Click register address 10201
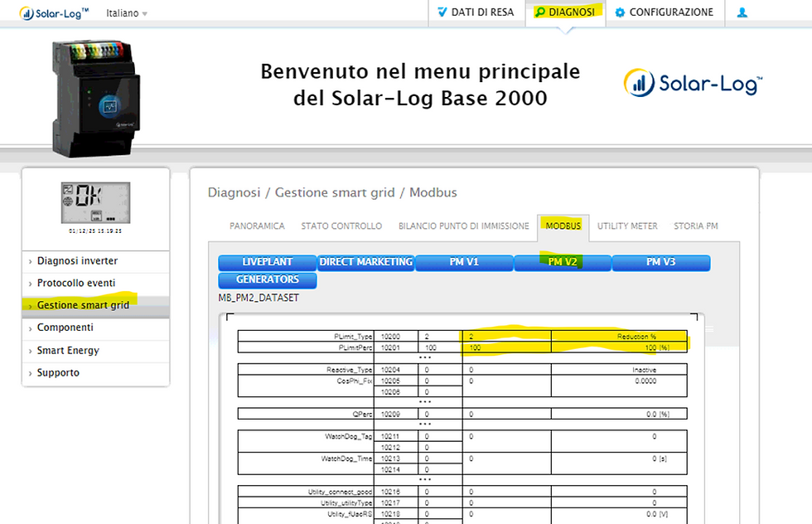 (390, 347)
